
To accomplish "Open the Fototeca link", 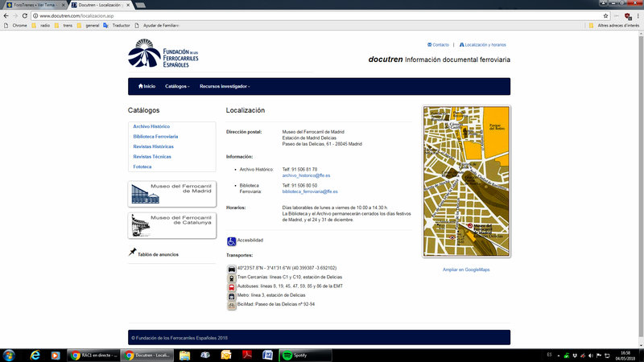I will tap(142, 167).
